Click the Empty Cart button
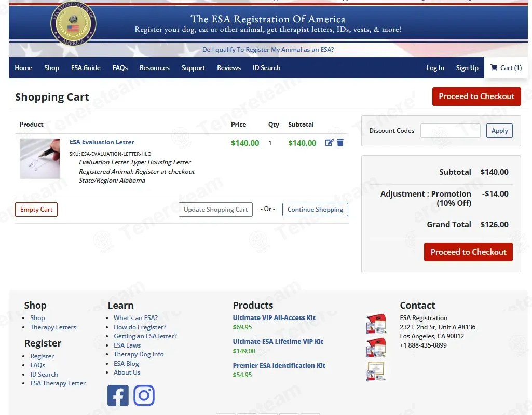Screen dimensions: 532x415 pyautogui.click(x=36, y=210)
